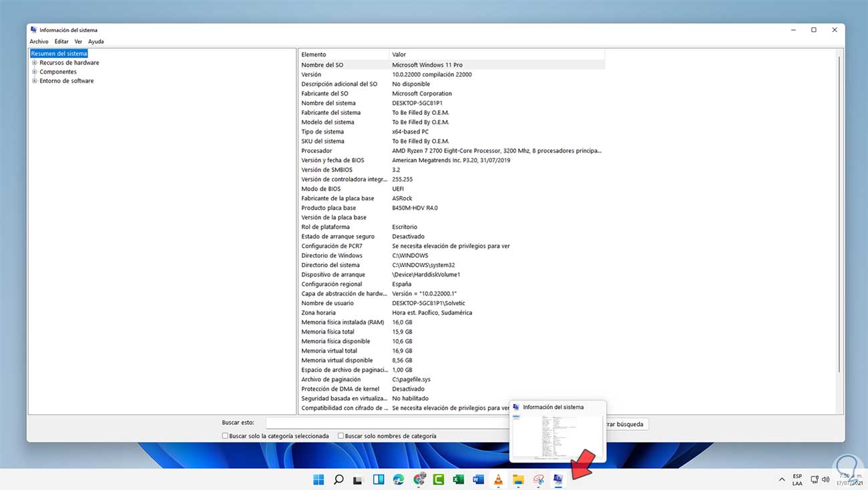
Task: Open the volume speaker tray icon
Action: tap(827, 479)
